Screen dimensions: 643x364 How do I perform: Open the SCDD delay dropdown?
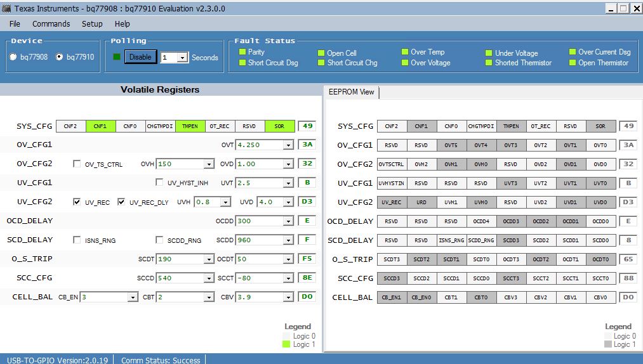click(288, 240)
